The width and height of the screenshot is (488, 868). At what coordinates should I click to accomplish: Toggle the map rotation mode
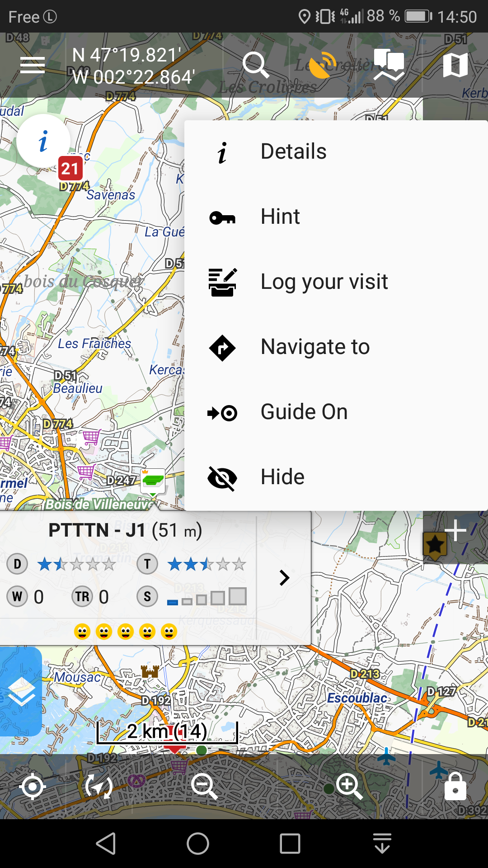[x=99, y=787]
